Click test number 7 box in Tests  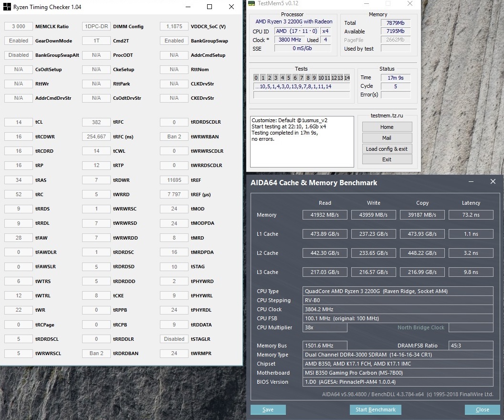(302, 78)
